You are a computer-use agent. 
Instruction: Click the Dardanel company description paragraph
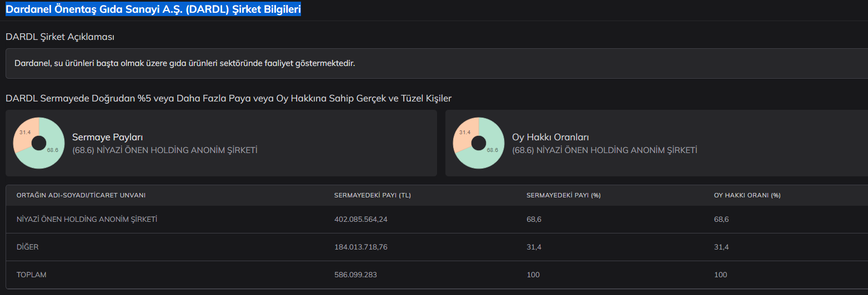[184, 63]
